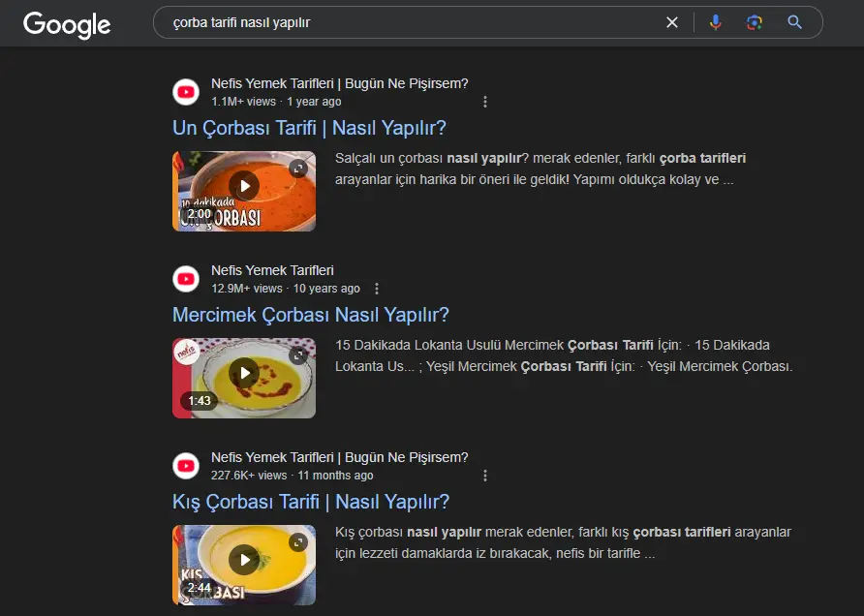Play the Un Çorbası video thumbnail

point(244,186)
